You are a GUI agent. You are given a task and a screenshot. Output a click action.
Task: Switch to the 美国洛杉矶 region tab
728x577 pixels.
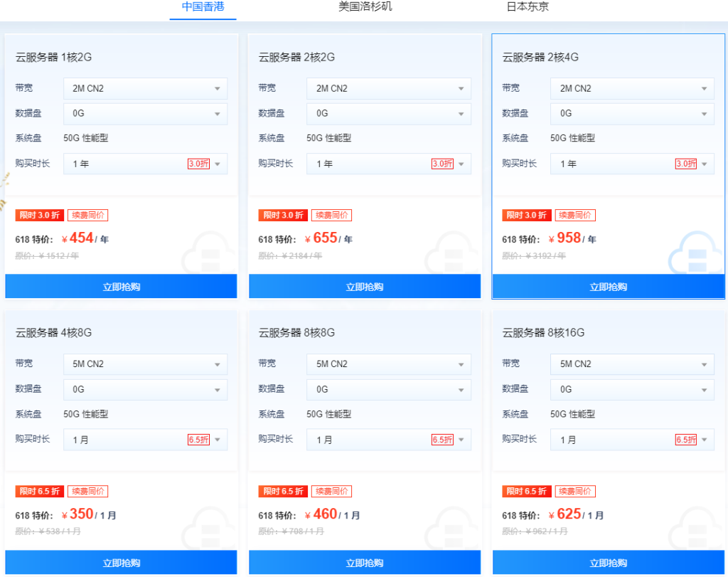point(365,7)
